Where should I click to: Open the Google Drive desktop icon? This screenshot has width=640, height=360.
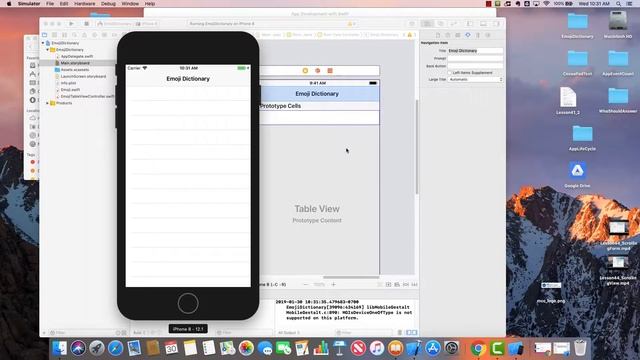[x=577, y=174]
